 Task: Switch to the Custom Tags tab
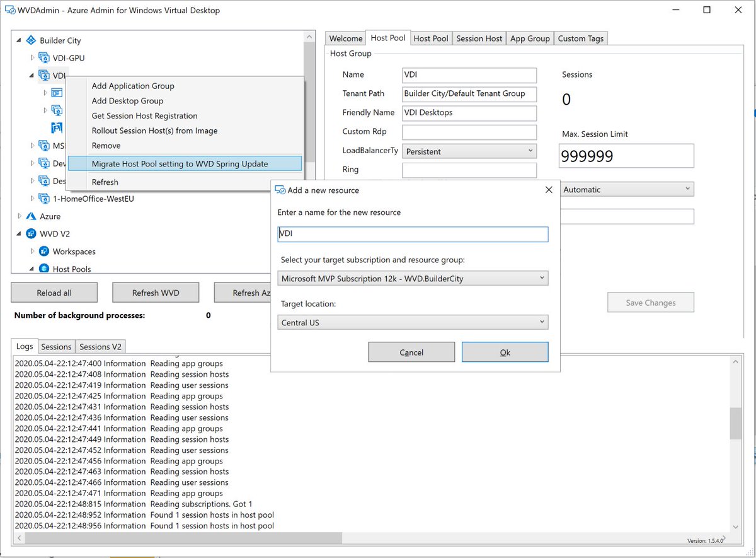click(x=580, y=38)
